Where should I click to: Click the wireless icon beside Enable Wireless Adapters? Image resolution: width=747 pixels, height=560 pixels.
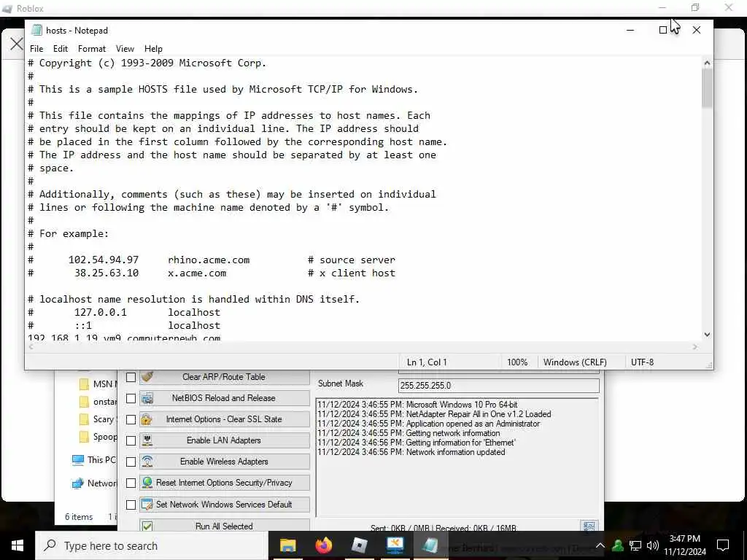(147, 462)
